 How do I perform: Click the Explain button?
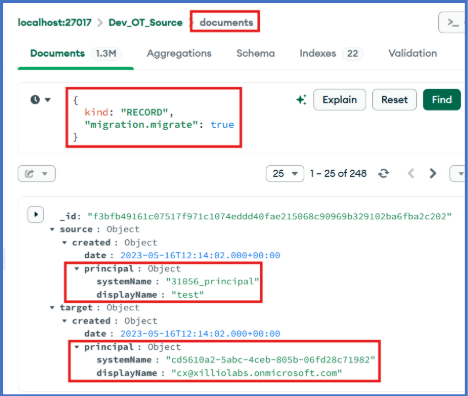[x=339, y=100]
